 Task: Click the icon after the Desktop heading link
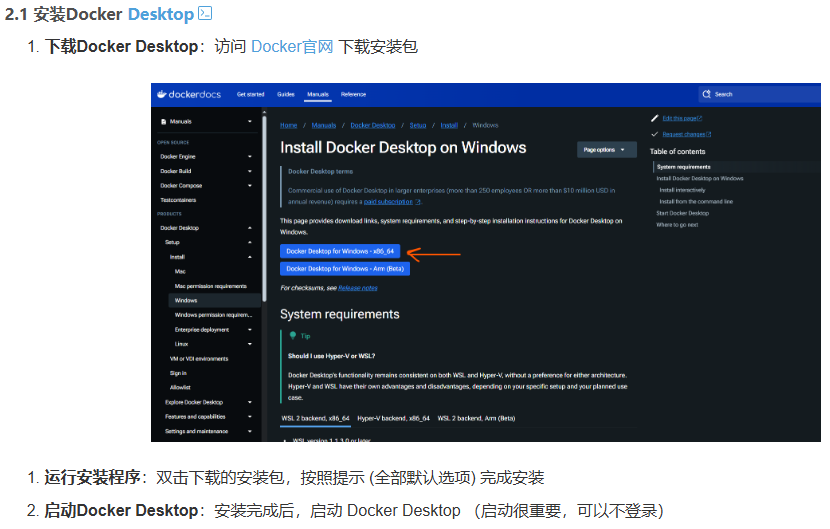click(x=205, y=13)
